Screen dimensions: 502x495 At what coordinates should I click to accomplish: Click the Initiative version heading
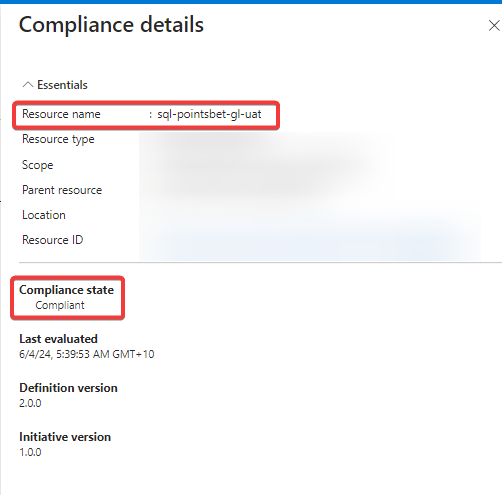tap(65, 437)
